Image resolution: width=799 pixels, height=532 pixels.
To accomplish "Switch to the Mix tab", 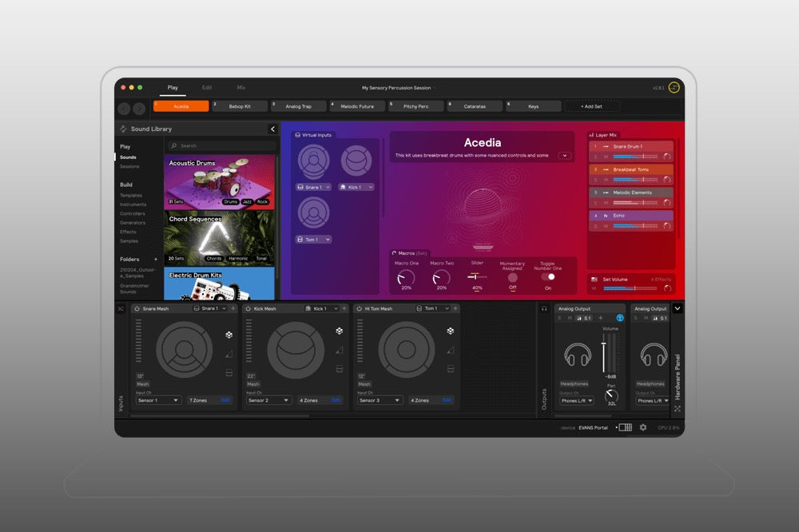I will 241,87.
